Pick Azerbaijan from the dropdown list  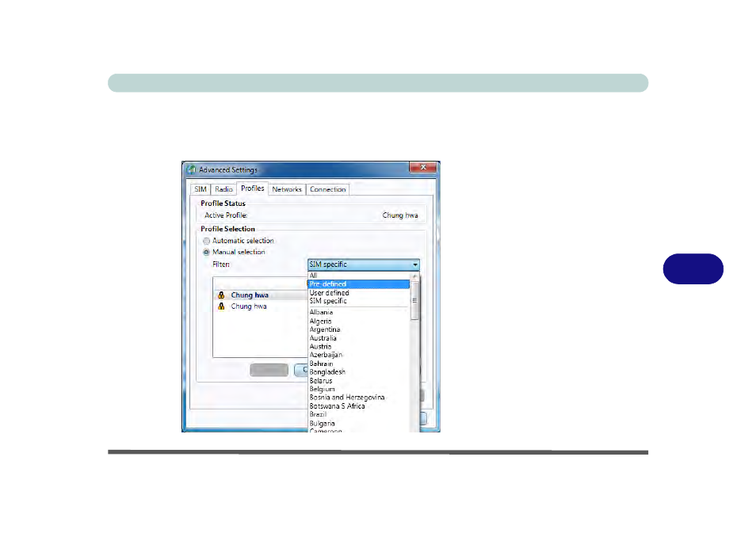tap(359, 355)
